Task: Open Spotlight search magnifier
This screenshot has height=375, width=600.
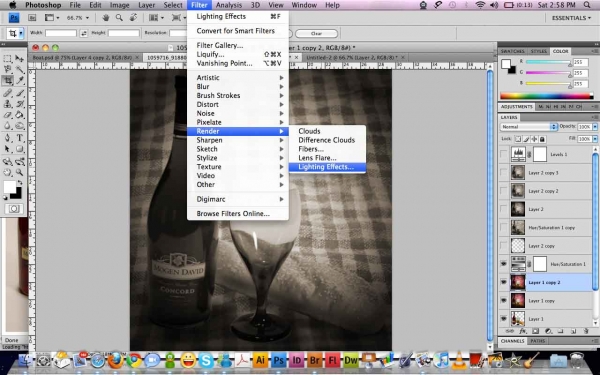Action: [587, 5]
